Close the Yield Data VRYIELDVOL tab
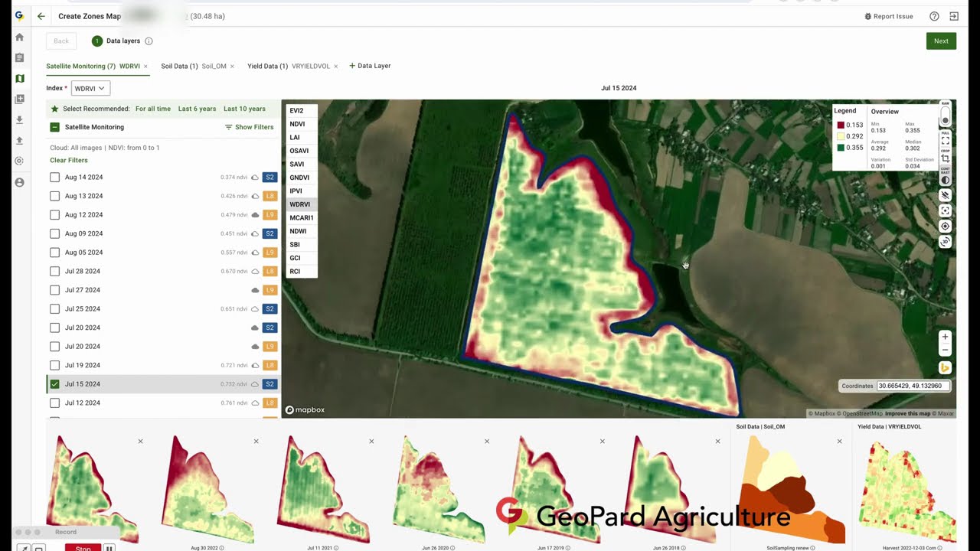The height and width of the screenshot is (551, 980). [336, 67]
